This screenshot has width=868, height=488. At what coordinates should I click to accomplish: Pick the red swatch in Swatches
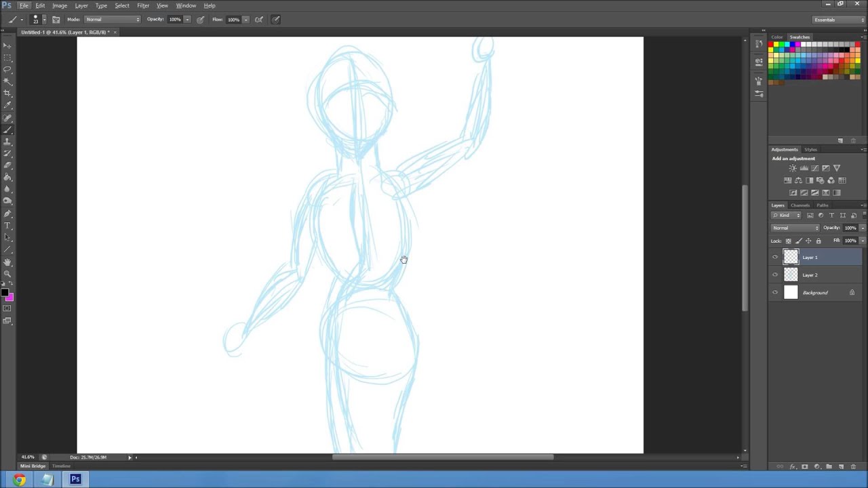click(x=772, y=45)
